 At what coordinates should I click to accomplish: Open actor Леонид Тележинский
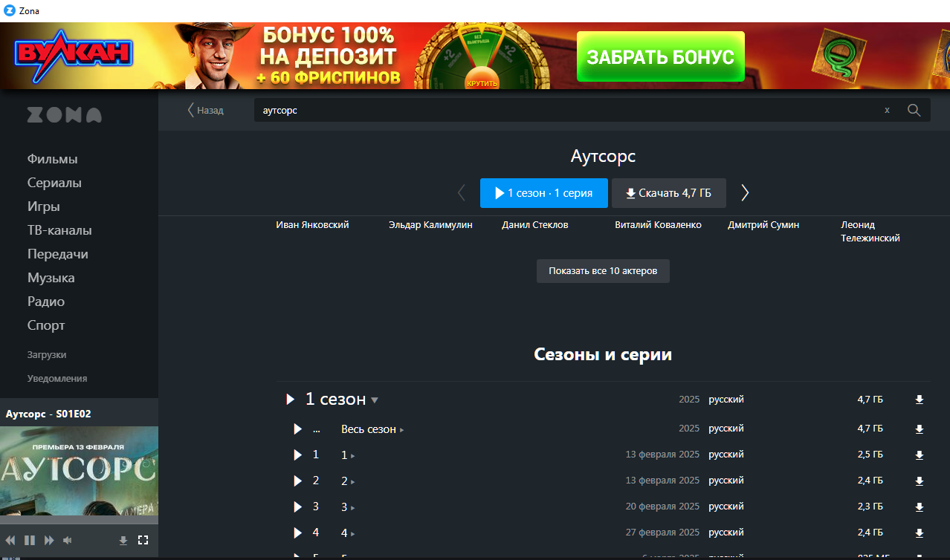870,232
